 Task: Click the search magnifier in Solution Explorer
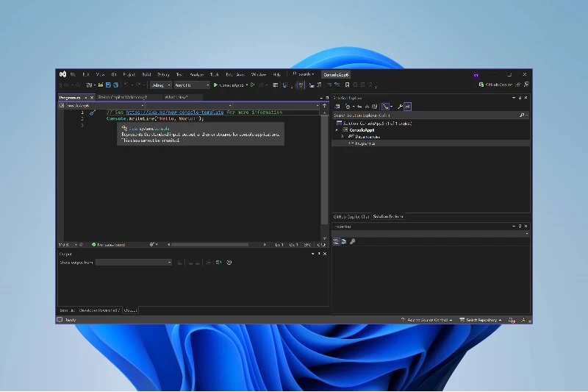click(522, 115)
